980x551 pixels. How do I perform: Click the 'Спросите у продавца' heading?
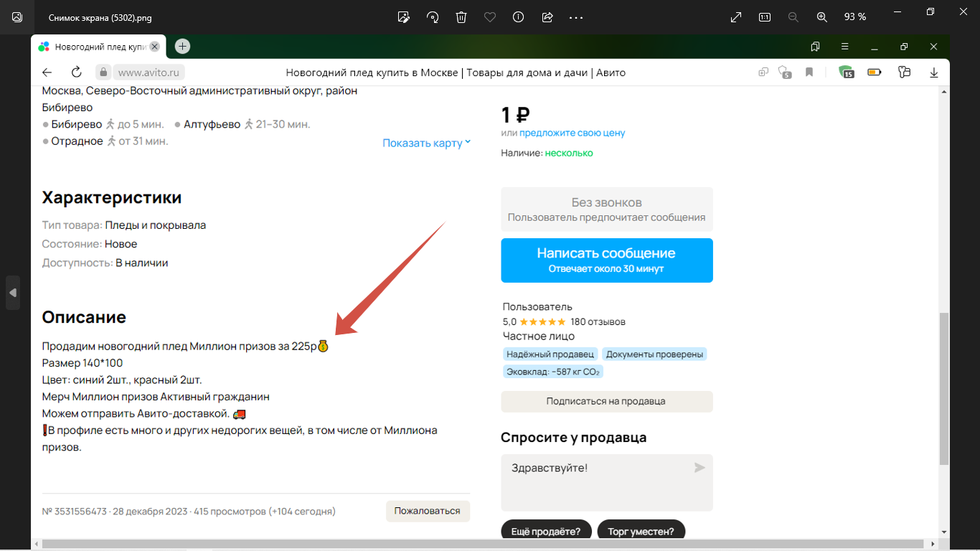[574, 438]
